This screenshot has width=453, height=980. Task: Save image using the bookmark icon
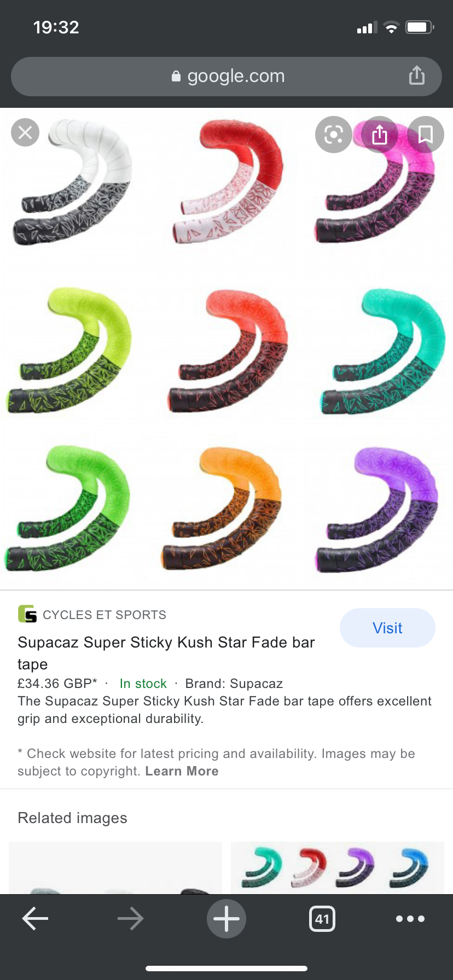pyautogui.click(x=426, y=135)
